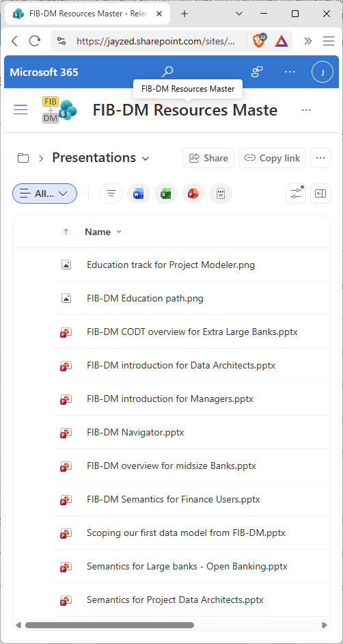Click the FIB-DM site logo
343x644 pixels.
(x=59, y=109)
